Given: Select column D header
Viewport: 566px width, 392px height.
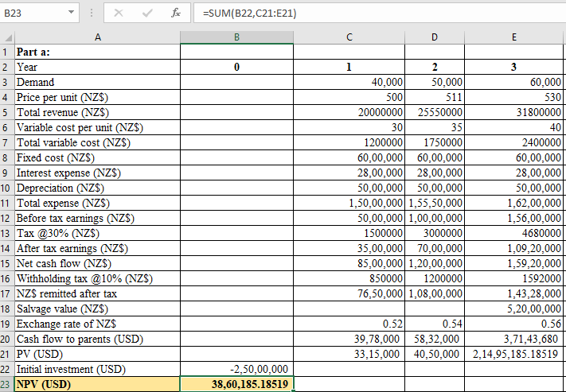Looking at the screenshot, I should 434,37.
